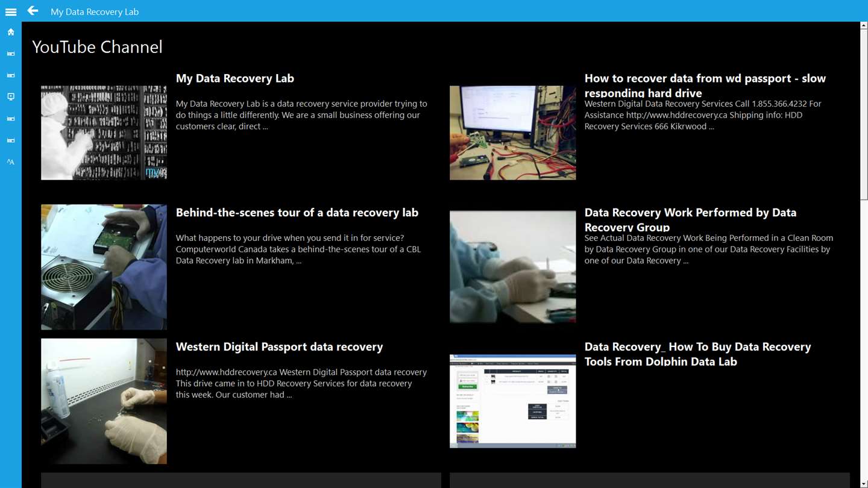Play the wd passport slow drive video thumbnail

tap(512, 133)
